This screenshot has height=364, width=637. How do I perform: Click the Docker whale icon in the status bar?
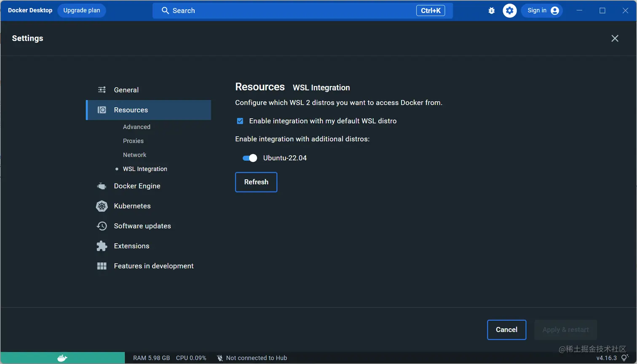point(62,358)
